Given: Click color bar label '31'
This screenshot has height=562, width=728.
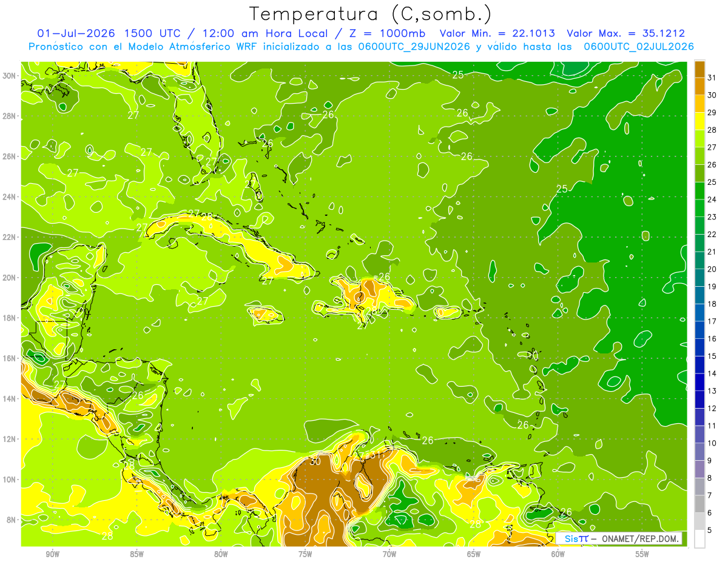Looking at the screenshot, I should (712, 78).
